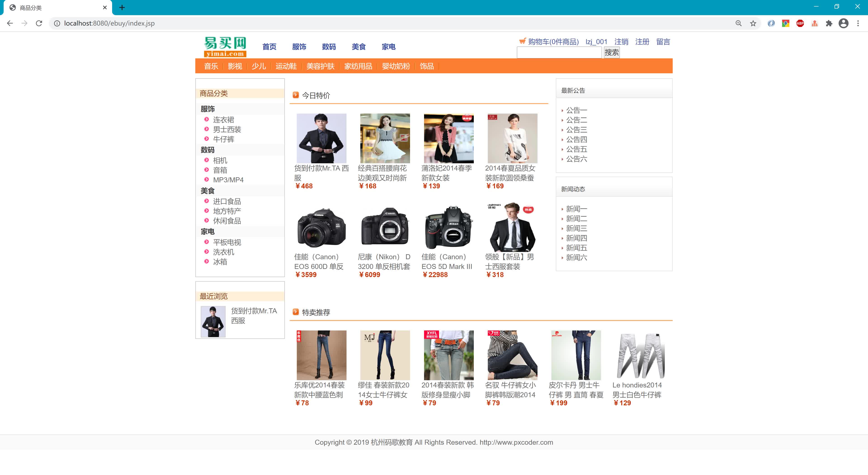Open 购物车(0件商品) link

[553, 41]
